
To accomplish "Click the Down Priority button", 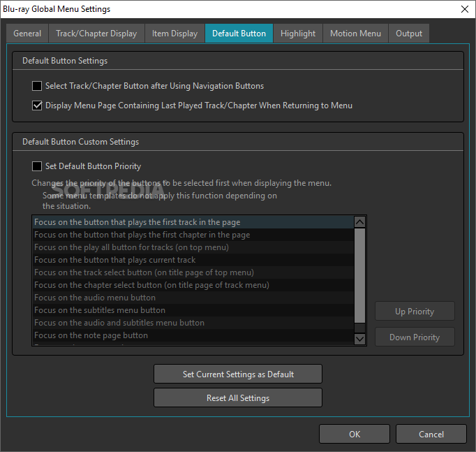I will point(415,337).
